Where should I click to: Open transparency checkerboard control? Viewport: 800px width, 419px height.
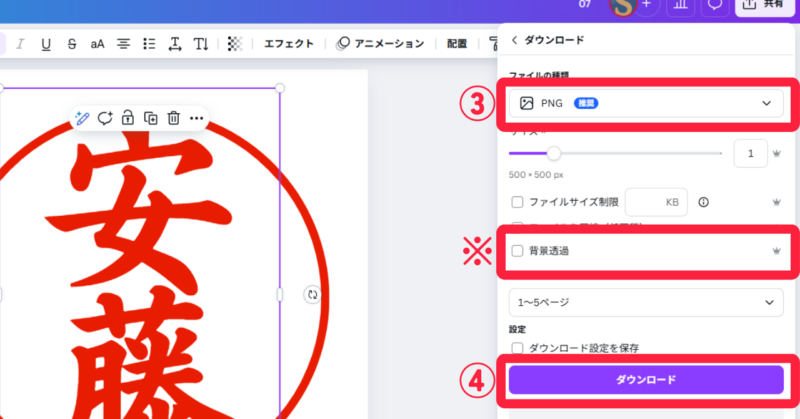click(235, 44)
